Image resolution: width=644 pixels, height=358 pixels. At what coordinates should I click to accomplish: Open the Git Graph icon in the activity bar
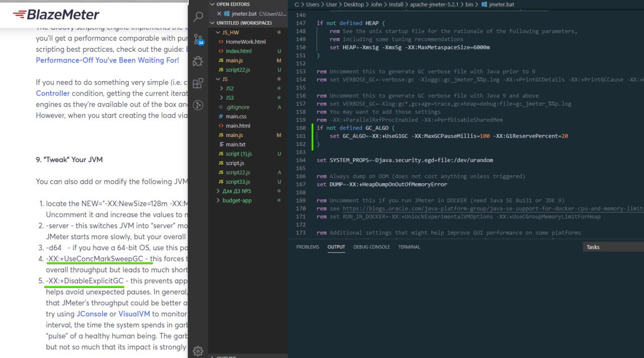[198, 105]
